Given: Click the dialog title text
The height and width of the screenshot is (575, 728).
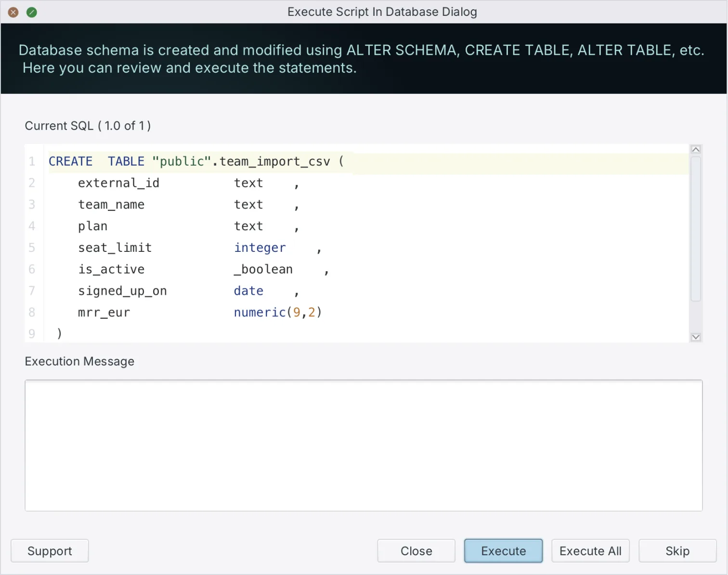Looking at the screenshot, I should click(382, 12).
